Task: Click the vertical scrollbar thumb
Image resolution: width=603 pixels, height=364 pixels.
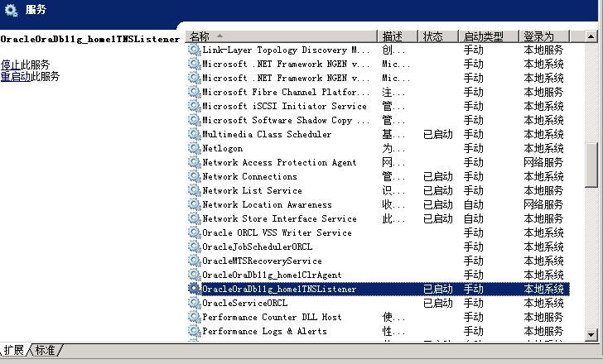Action: pos(591,165)
